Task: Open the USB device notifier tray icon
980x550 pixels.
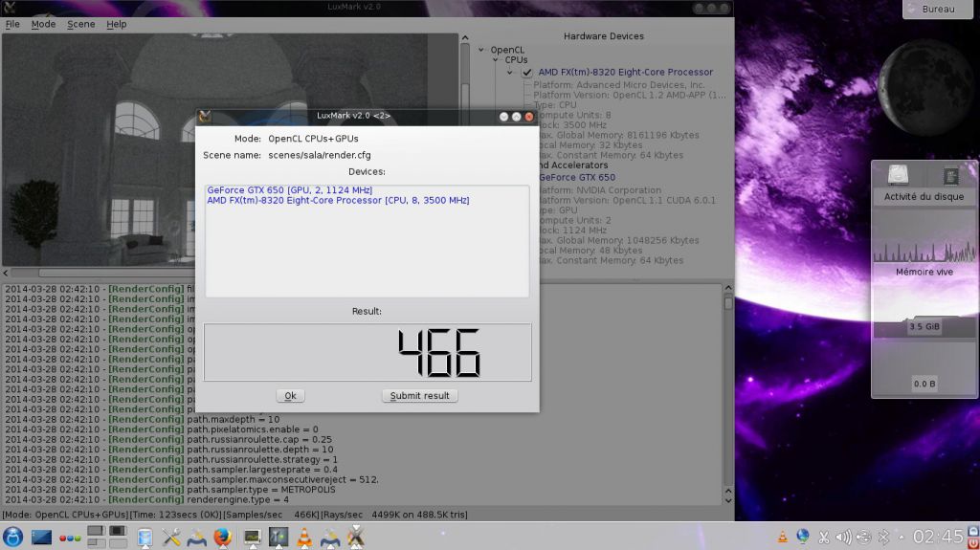Action: pos(864,537)
